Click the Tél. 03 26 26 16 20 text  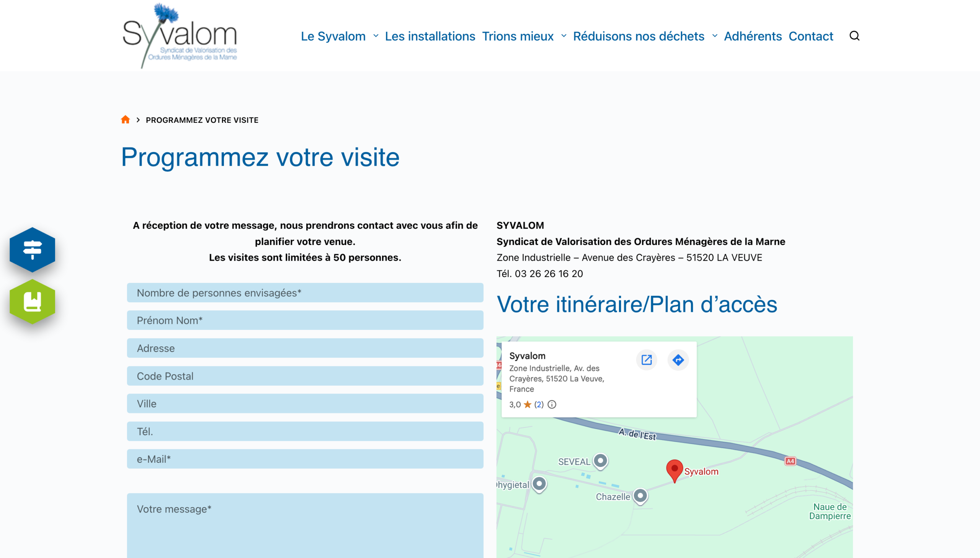pos(540,274)
